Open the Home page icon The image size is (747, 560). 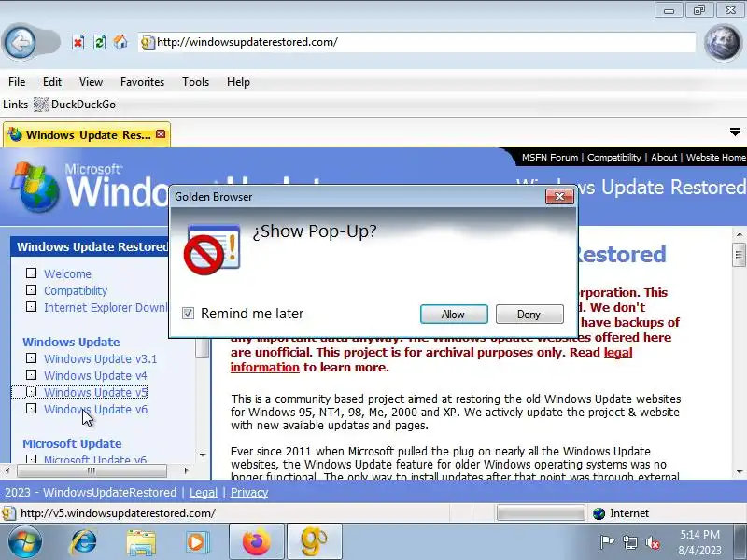coord(120,42)
